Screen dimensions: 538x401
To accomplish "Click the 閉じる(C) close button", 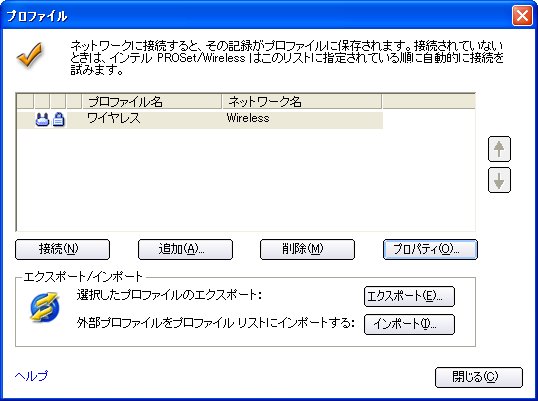I will [479, 377].
